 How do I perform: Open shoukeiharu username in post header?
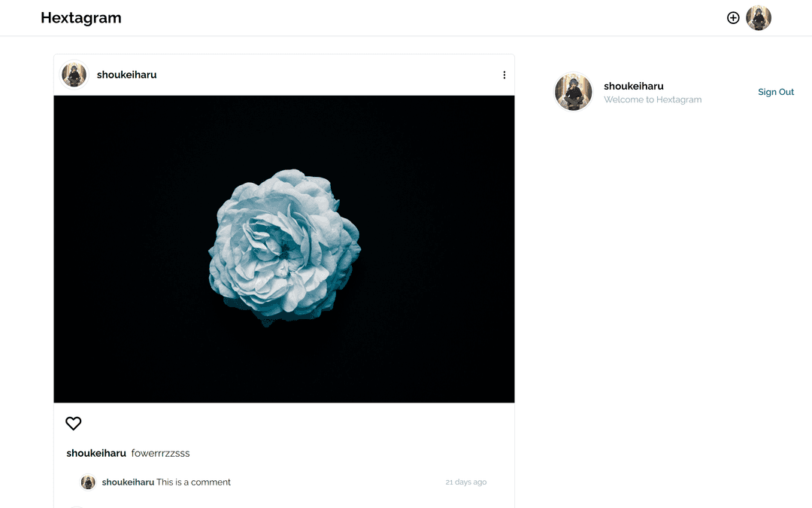coord(127,75)
